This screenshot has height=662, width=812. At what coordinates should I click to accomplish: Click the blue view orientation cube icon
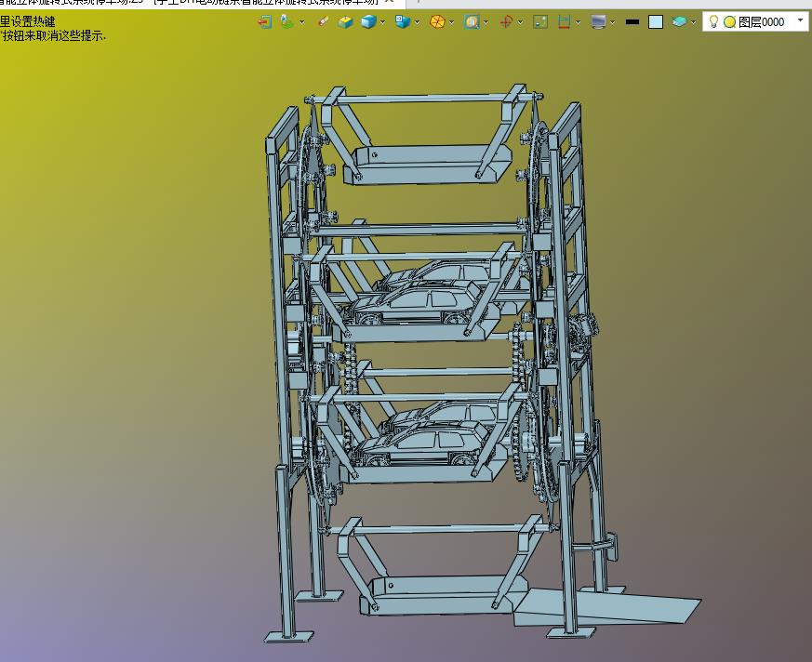[x=403, y=21]
